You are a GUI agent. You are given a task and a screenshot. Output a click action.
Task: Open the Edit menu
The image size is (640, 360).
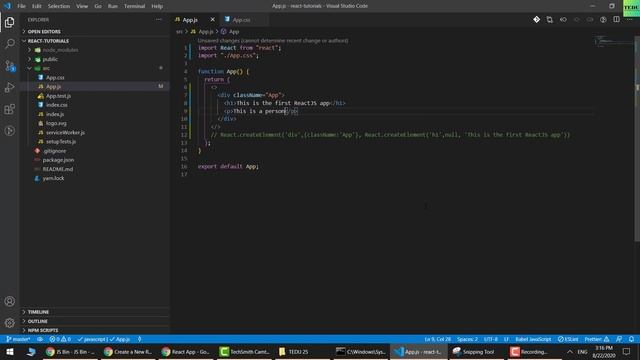tap(37, 6)
